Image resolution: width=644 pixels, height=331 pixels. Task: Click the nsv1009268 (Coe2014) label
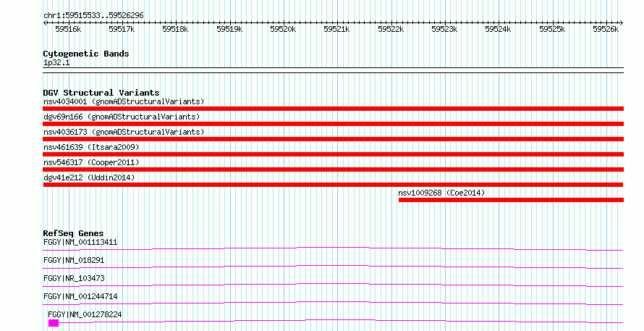[x=441, y=193]
